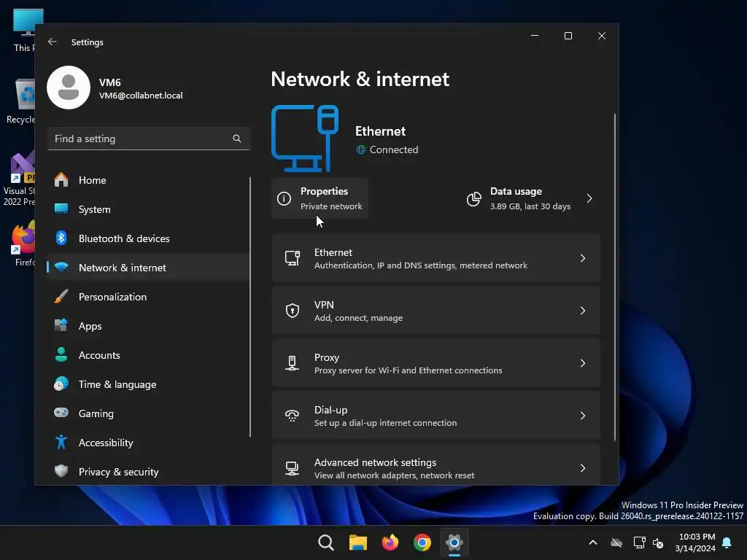Open Accessibility in the sidebar
This screenshot has width=747, height=560.
pyautogui.click(x=148, y=443)
